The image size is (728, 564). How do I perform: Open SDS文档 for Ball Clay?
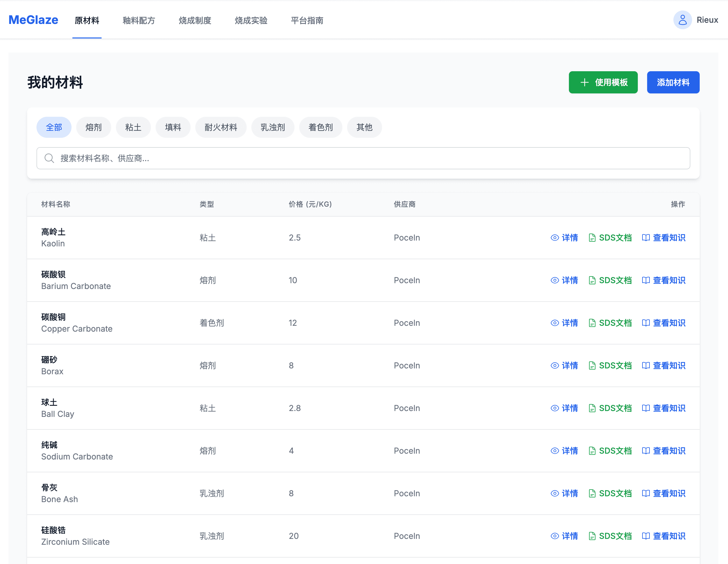pos(610,408)
